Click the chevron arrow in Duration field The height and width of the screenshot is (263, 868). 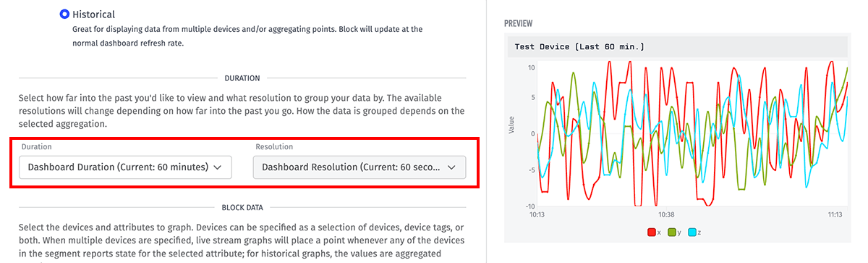(218, 167)
